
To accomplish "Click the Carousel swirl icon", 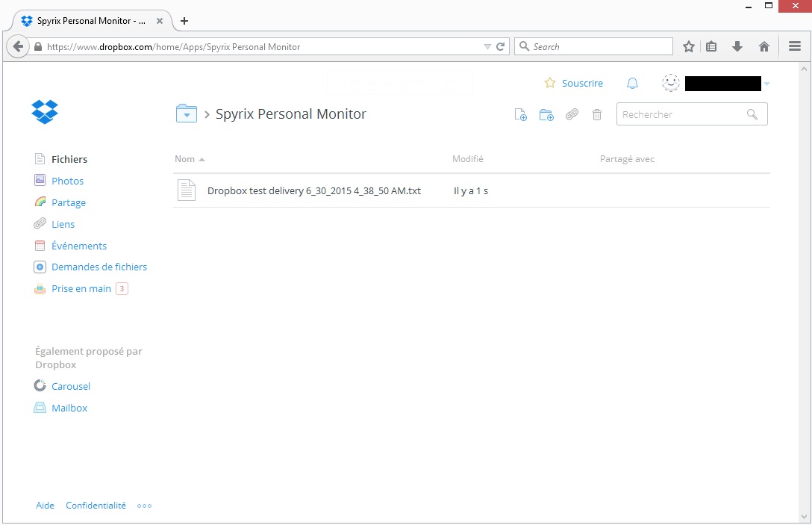I will [x=40, y=385].
